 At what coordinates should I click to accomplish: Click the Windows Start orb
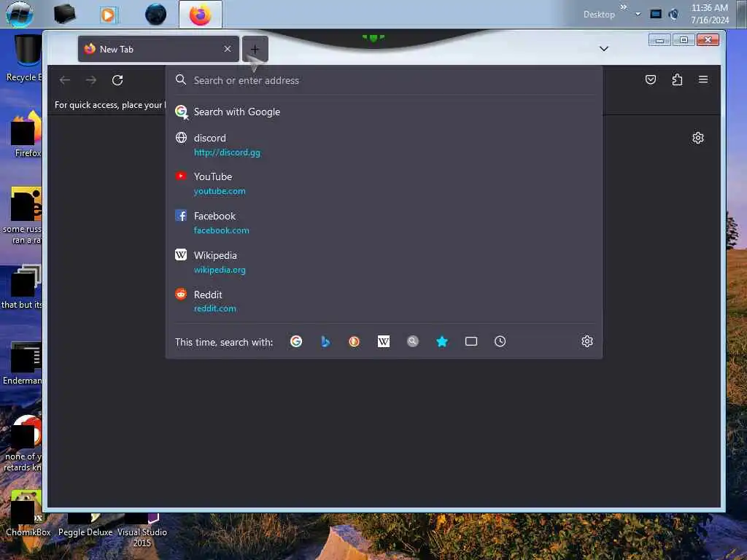tap(20, 14)
